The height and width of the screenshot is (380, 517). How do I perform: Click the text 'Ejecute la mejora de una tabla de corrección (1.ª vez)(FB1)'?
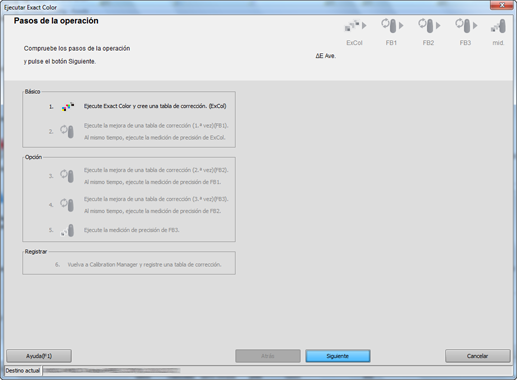coord(155,126)
